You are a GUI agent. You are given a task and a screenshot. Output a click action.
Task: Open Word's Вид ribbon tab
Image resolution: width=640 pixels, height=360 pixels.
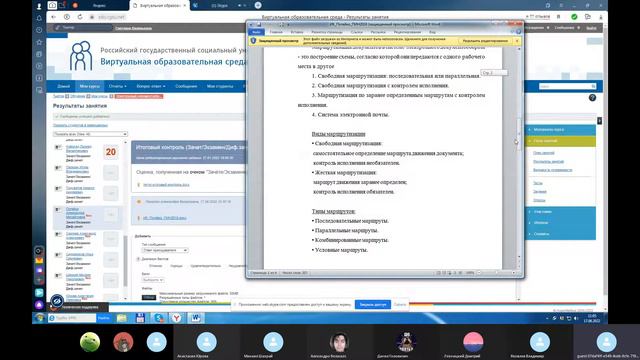[x=432, y=32]
